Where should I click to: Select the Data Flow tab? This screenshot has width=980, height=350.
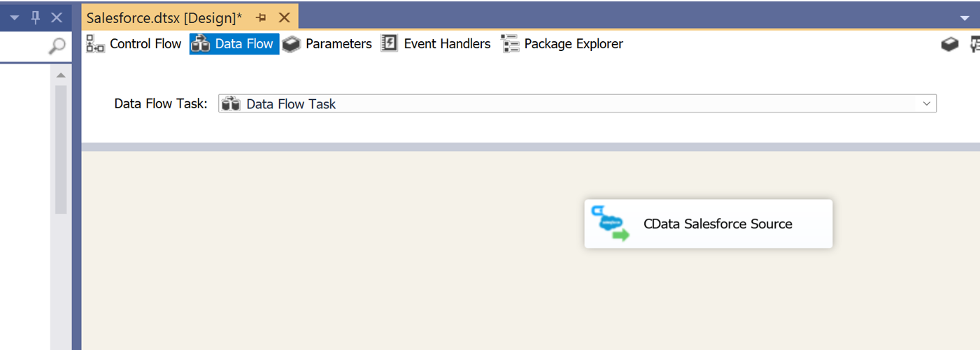click(x=234, y=44)
